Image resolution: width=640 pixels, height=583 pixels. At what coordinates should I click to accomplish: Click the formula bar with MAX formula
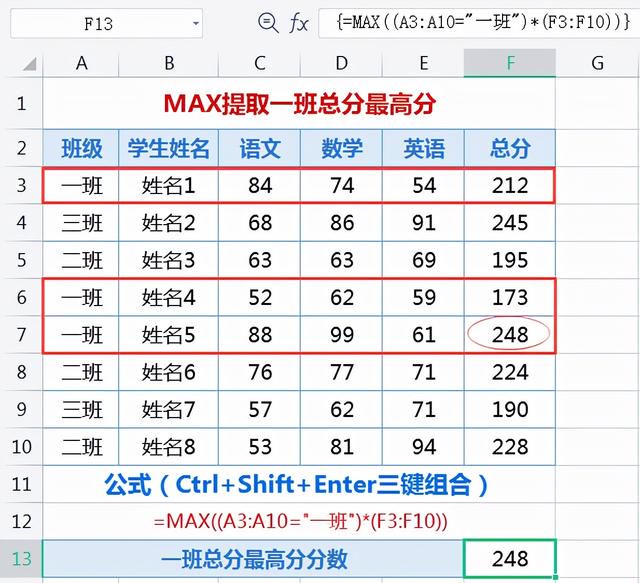(479, 23)
